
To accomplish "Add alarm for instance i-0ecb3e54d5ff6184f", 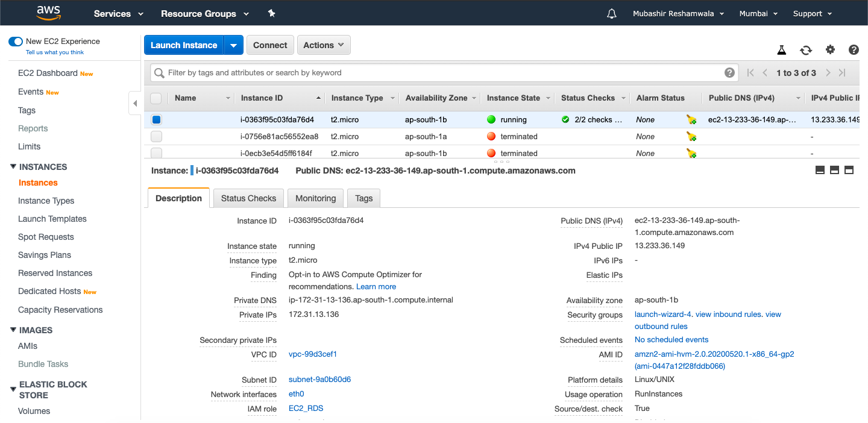I will (x=691, y=154).
